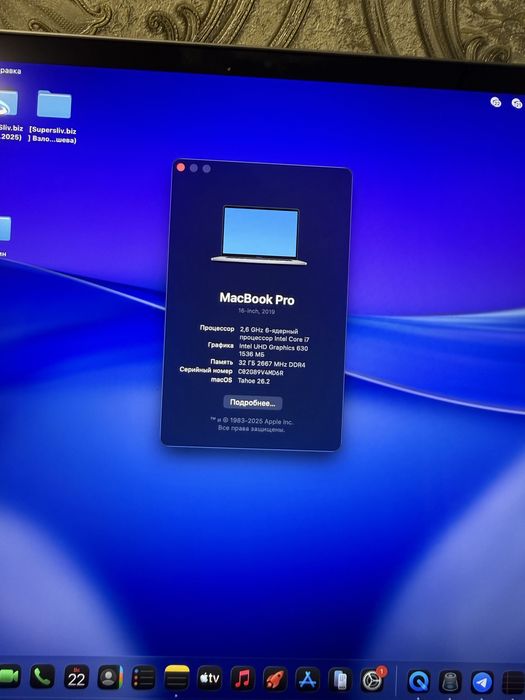Click the "Intel UHD Graphics 630" value
Image resolution: width=525 pixels, height=700 pixels.
point(273,347)
